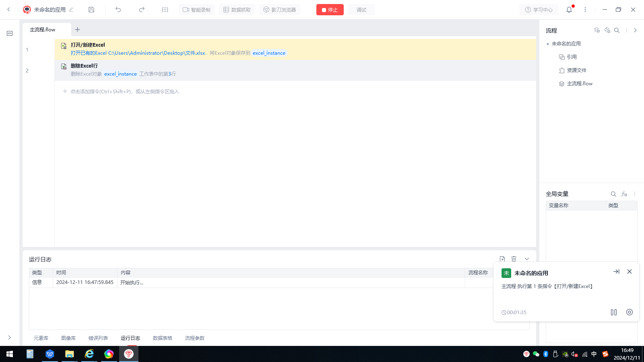This screenshot has width=644, height=362.
Task: Click the 删除Excel行 step icon
Action: coord(64,67)
